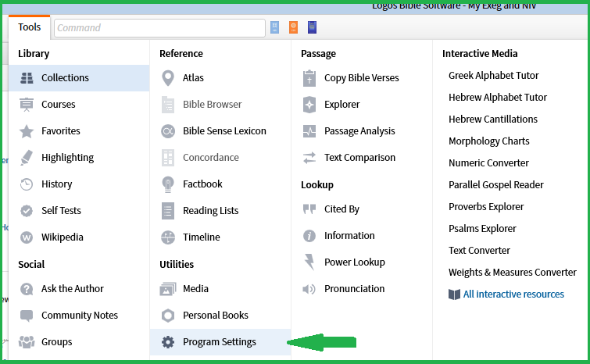Open the Tools menu tab
590x364 pixels.
30,27
